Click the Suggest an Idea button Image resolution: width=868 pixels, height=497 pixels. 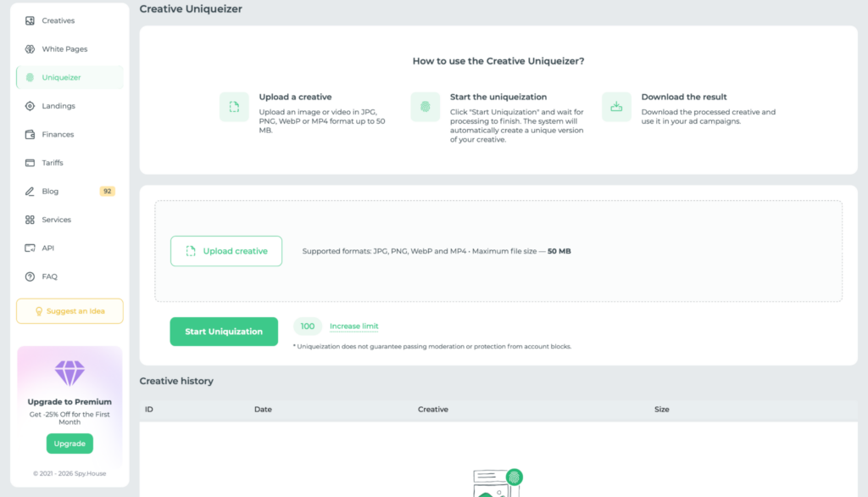point(70,311)
